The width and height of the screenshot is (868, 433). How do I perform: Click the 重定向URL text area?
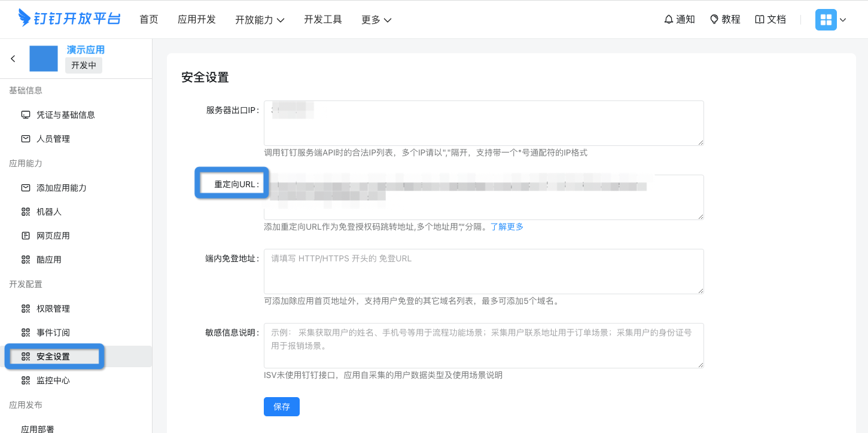click(483, 197)
